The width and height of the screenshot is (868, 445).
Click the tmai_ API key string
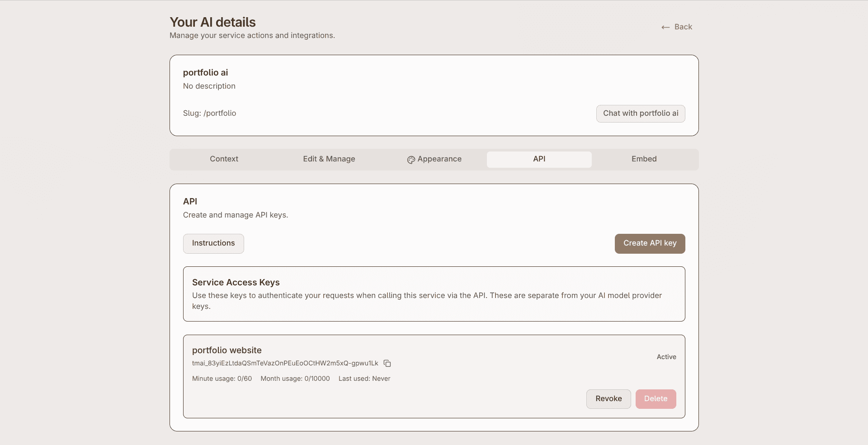[x=285, y=364]
